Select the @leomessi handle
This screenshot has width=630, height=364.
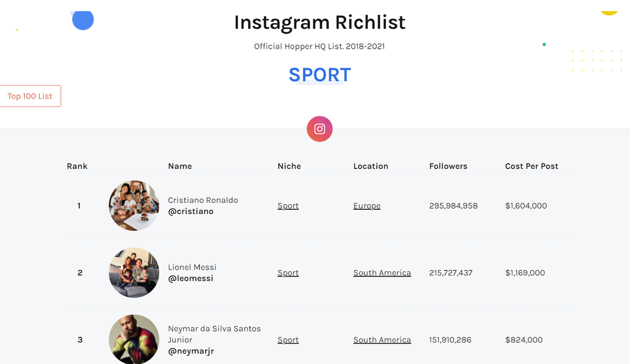pos(191,279)
